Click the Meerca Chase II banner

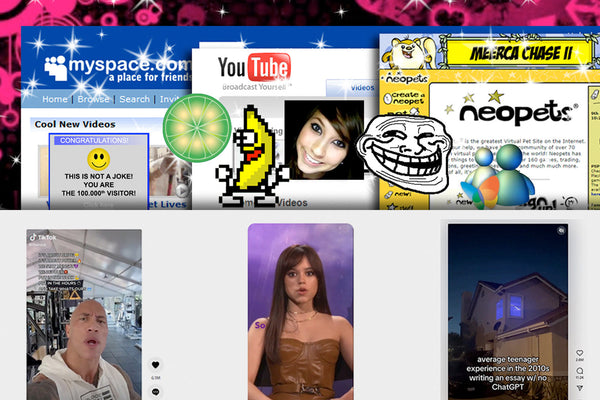[x=520, y=53]
